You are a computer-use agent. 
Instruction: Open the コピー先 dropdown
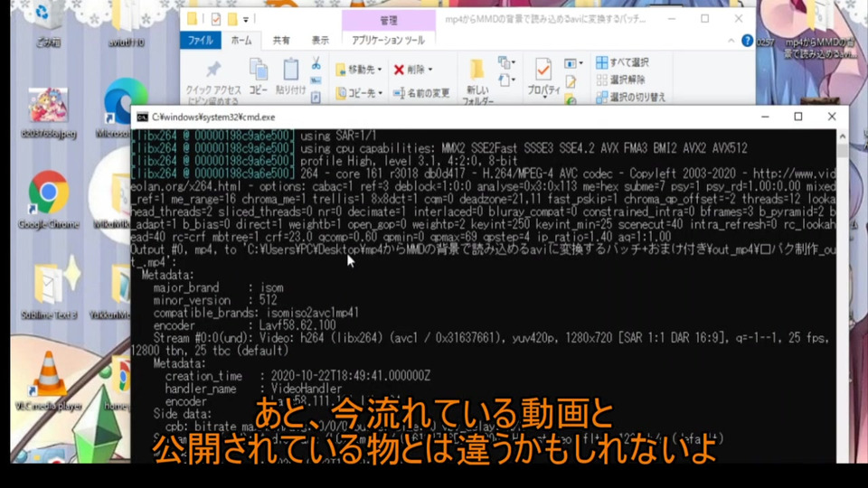[x=359, y=93]
